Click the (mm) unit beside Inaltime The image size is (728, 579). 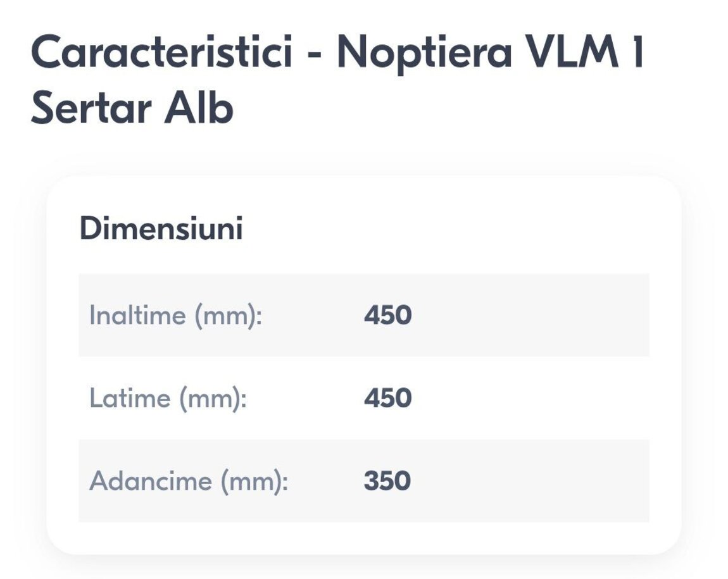coord(227,315)
